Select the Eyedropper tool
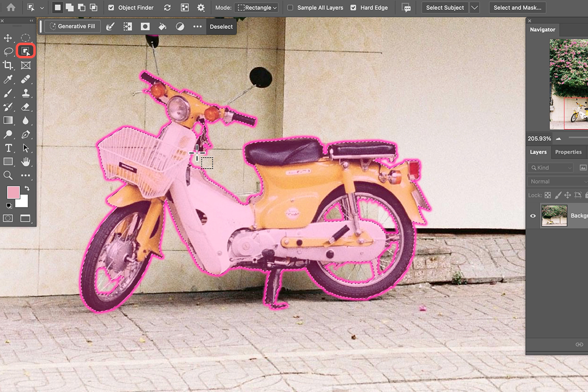 click(8, 79)
